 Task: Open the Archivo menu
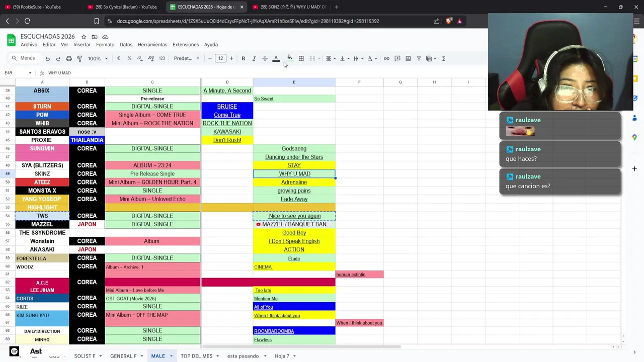[29, 45]
